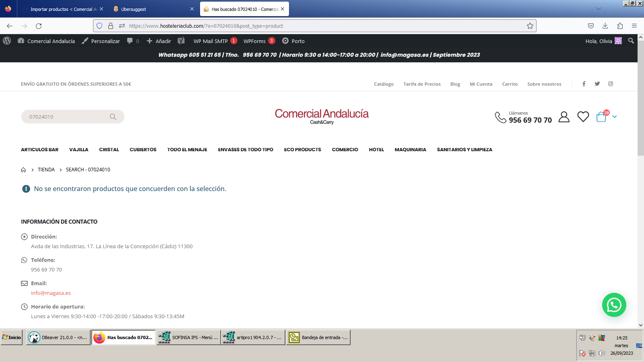Open CRISTAL category
The width and height of the screenshot is (644, 362).
pyautogui.click(x=109, y=150)
